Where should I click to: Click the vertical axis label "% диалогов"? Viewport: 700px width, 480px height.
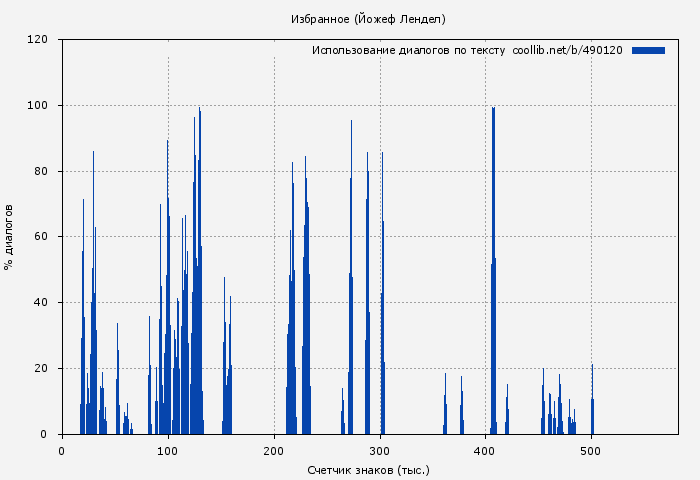click(9, 237)
